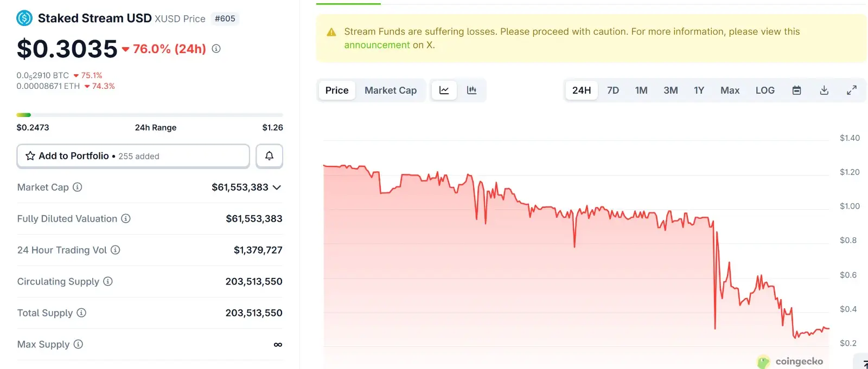Viewport: 868px width, 369px height.
Task: Toggle LOG scale for the chart
Action: (x=765, y=90)
